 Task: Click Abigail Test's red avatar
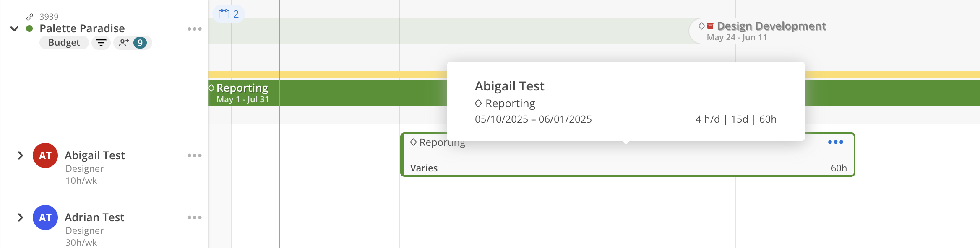point(45,155)
